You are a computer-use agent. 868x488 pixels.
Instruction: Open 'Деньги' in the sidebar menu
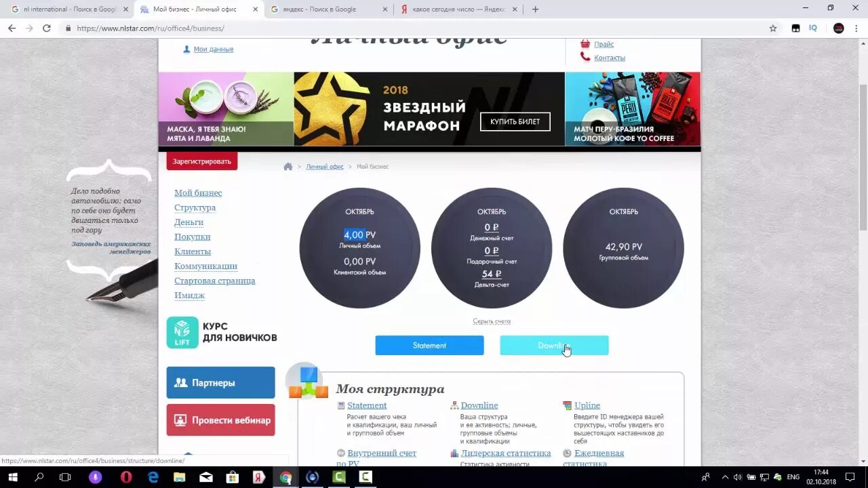pos(189,222)
